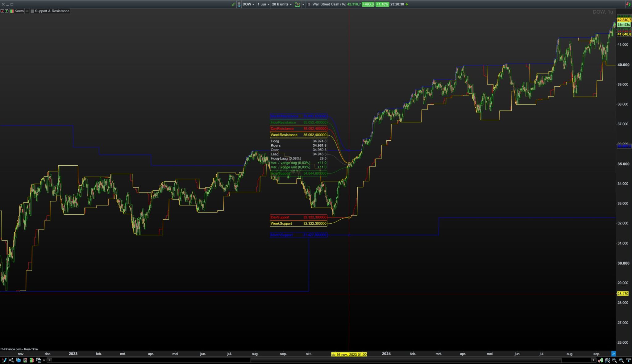
Task: Click the scrollbar left arrow button
Action: (x=49, y=360)
